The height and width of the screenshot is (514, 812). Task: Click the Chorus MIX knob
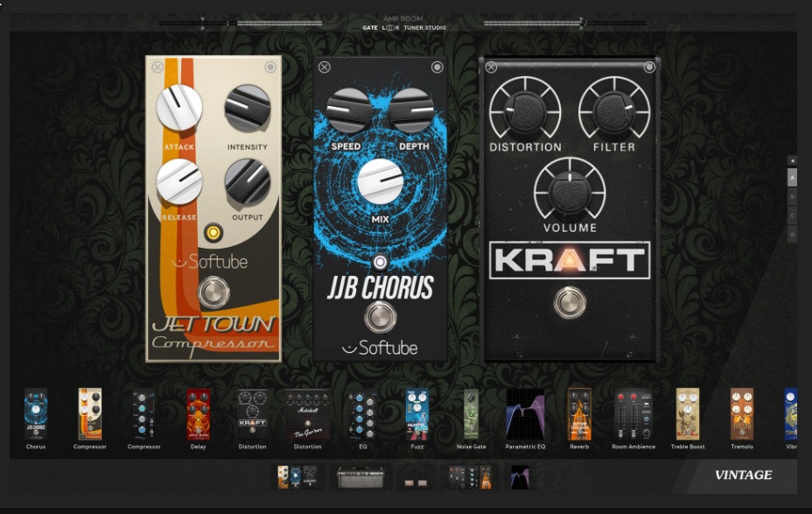tap(380, 181)
